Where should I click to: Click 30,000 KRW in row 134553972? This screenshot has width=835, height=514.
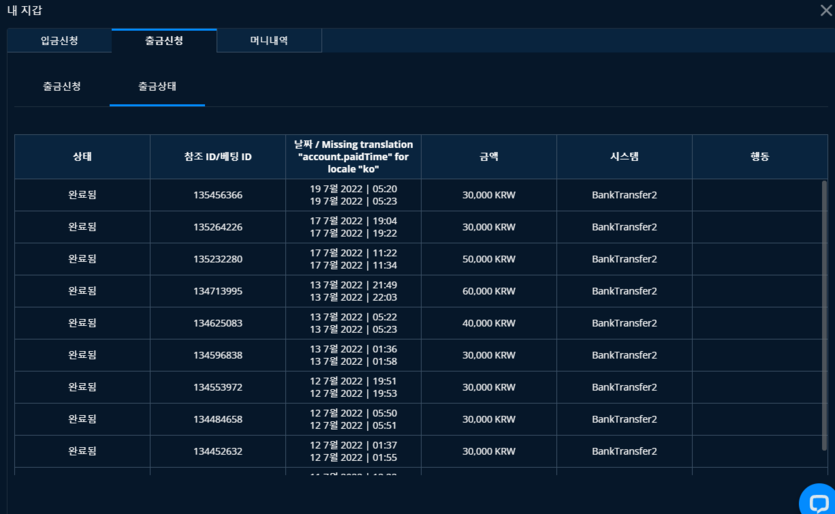click(x=489, y=387)
